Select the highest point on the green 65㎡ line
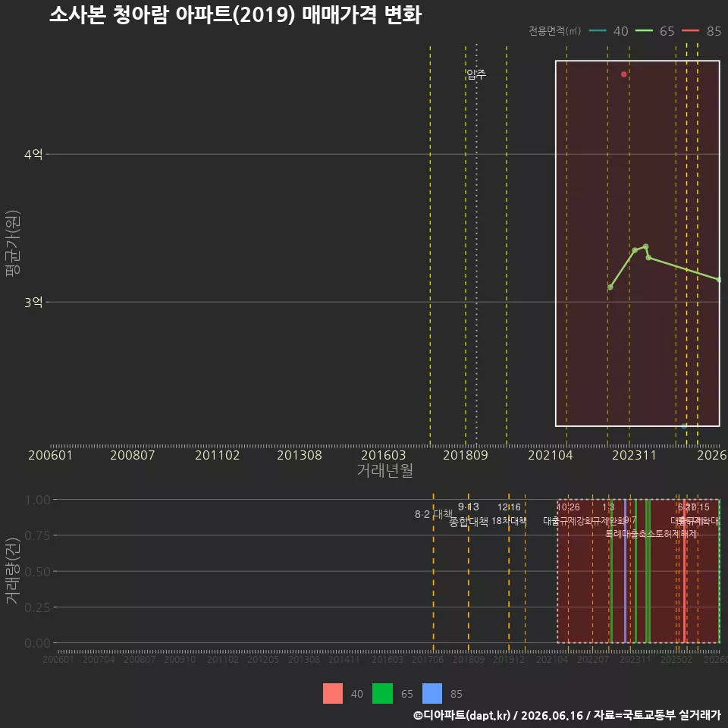Viewport: 728px width, 728px height. [x=645, y=246]
